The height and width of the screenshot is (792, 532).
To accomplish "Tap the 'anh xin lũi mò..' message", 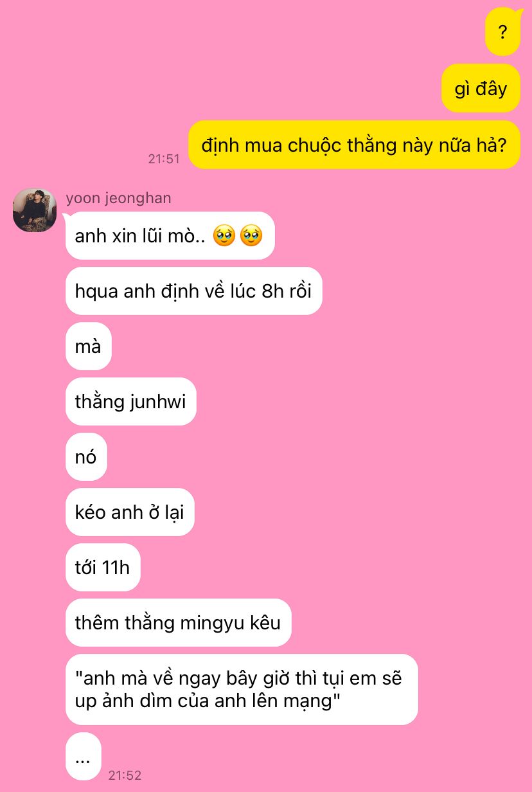I will [170, 236].
